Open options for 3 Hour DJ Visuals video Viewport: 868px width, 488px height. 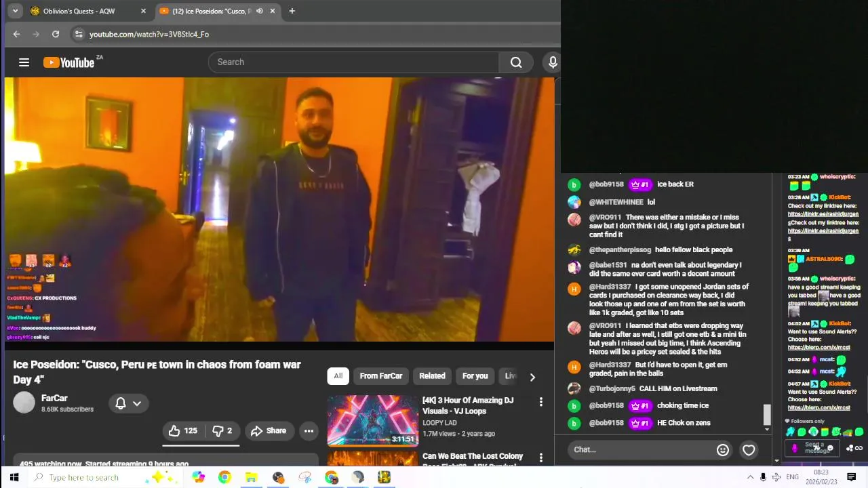click(x=540, y=402)
